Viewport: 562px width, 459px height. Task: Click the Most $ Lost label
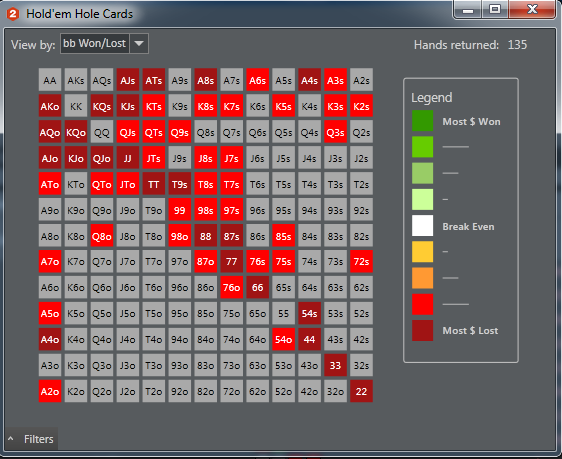pyautogui.click(x=470, y=331)
